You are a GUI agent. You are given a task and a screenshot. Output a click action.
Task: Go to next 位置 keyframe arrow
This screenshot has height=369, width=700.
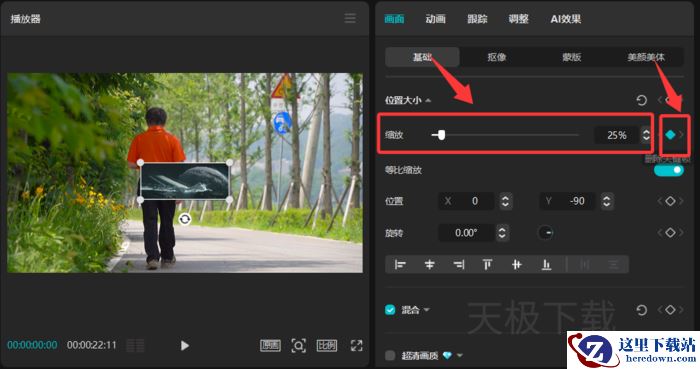(682, 201)
